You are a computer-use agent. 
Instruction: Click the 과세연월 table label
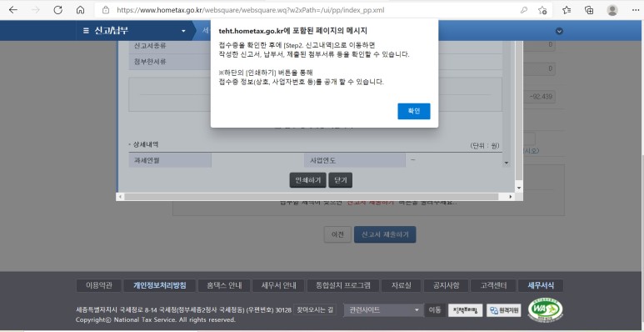[171, 160]
